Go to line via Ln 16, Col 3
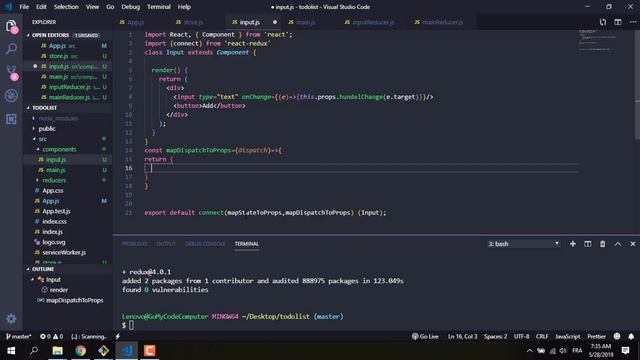640x360 pixels. coord(462,336)
